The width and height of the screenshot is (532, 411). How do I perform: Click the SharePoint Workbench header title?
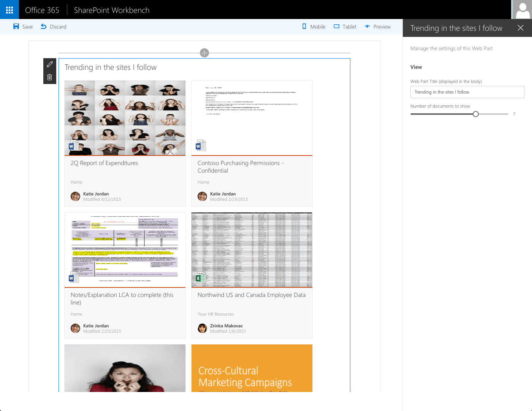112,10
